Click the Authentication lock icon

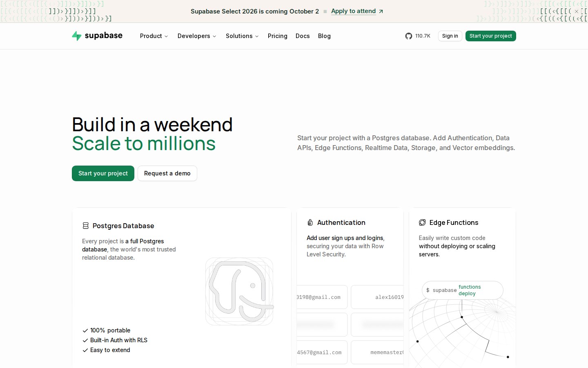310,222
